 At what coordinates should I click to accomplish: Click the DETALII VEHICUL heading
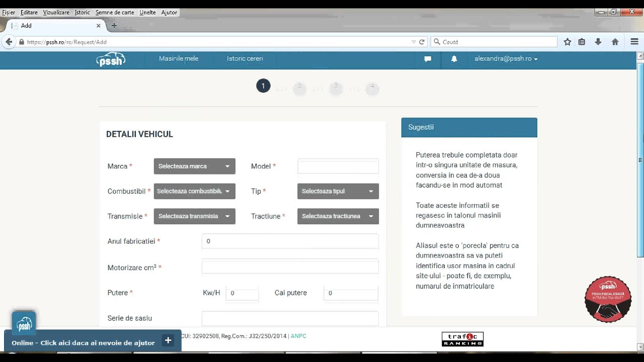139,134
